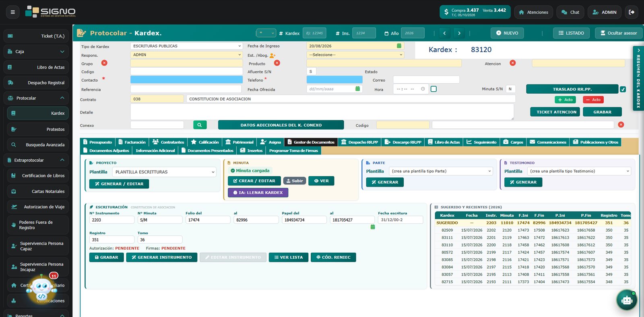This screenshot has height=317, width=644.
Task: Open the Fecha de Ingreso calendar icon
Action: pos(399,46)
